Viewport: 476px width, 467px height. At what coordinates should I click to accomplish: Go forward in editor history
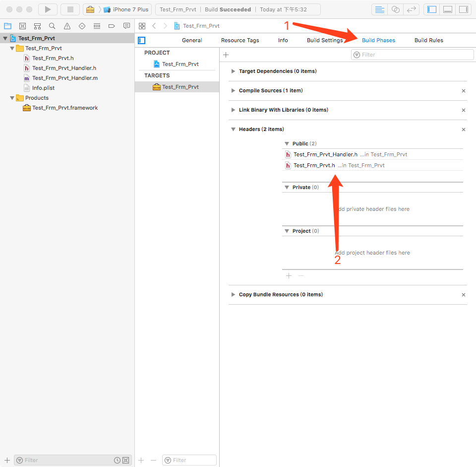point(165,26)
